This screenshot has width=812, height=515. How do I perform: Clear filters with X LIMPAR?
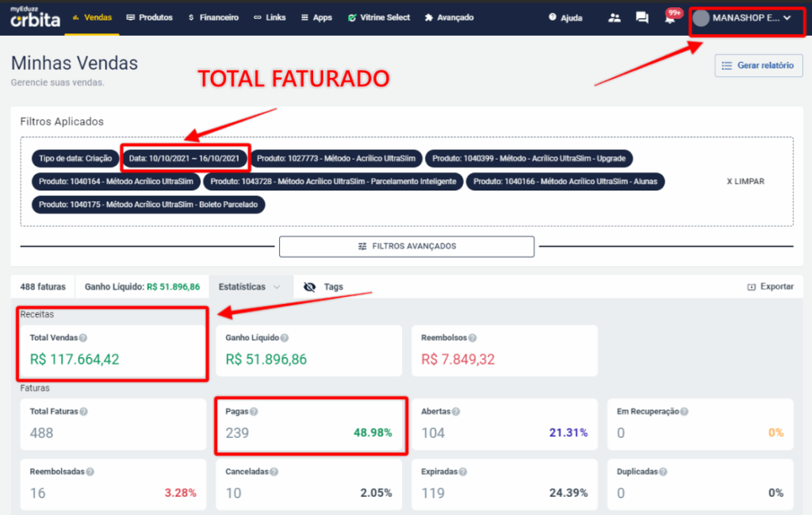[x=745, y=182]
